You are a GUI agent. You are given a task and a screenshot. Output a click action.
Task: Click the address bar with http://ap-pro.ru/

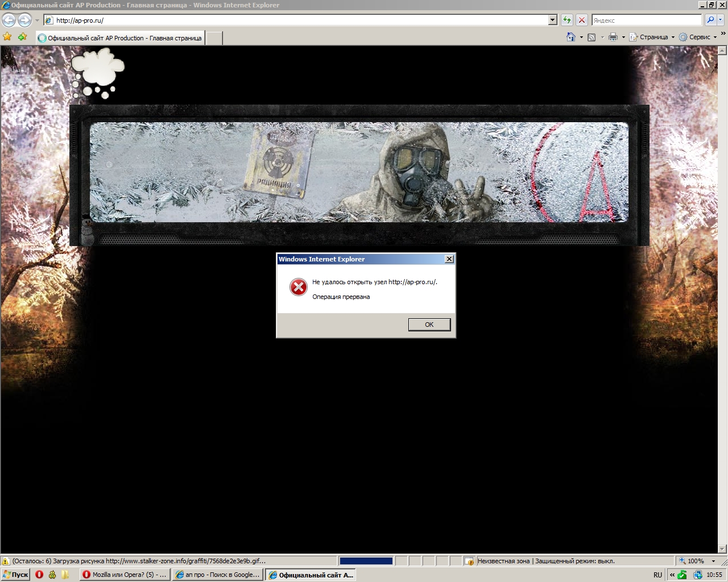(296, 20)
